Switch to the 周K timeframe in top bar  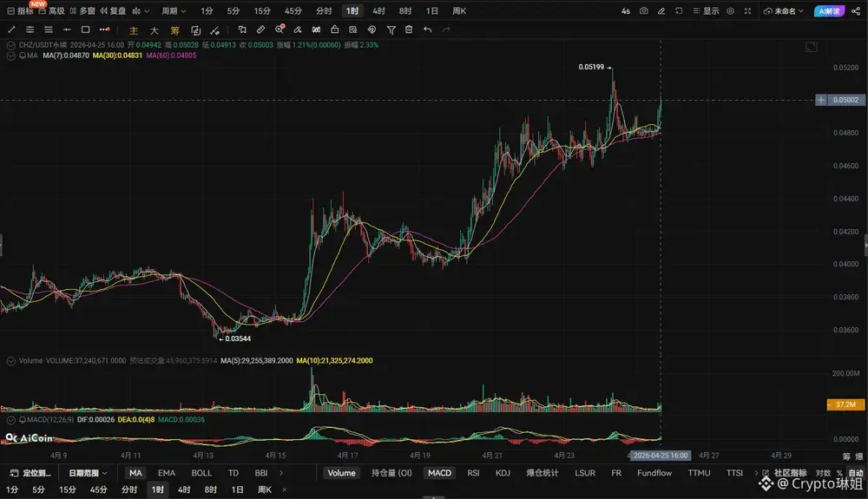[459, 11]
